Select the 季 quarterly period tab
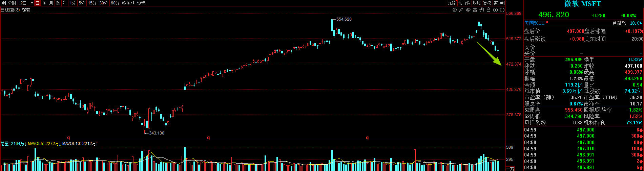This screenshot has width=644, height=171. 58,3
